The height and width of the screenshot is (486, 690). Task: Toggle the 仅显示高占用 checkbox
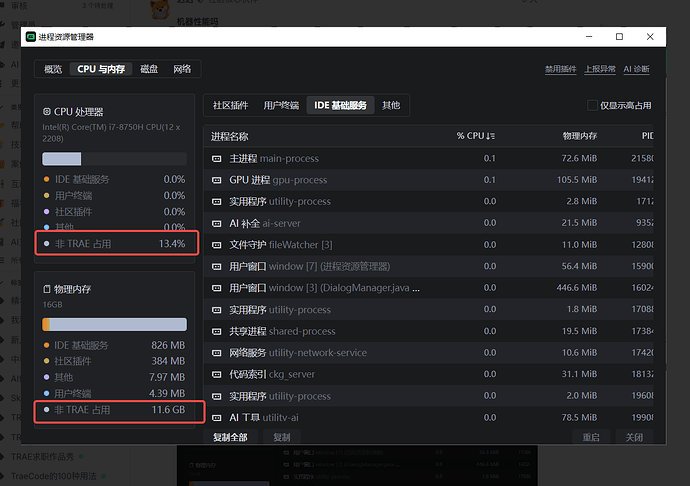[x=592, y=106]
